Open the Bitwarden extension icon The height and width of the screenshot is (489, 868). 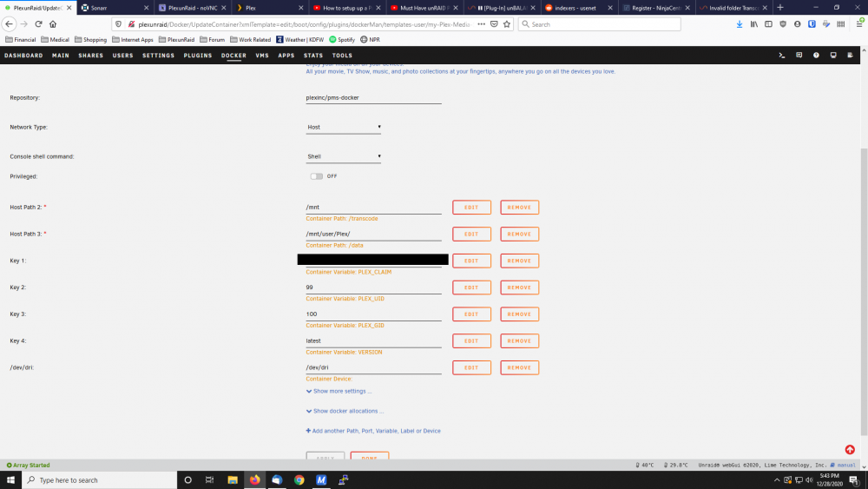[812, 24]
